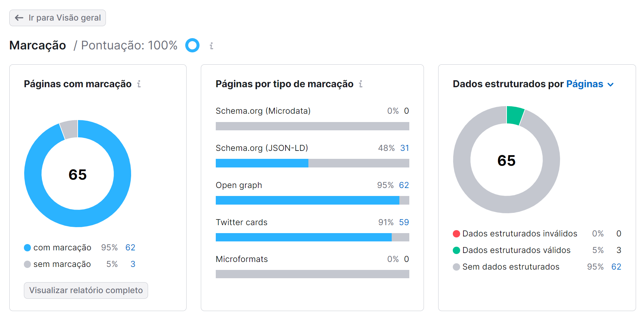Click the info icon beside Páginas por tipo de marcação
644x319 pixels.
pos(361,84)
